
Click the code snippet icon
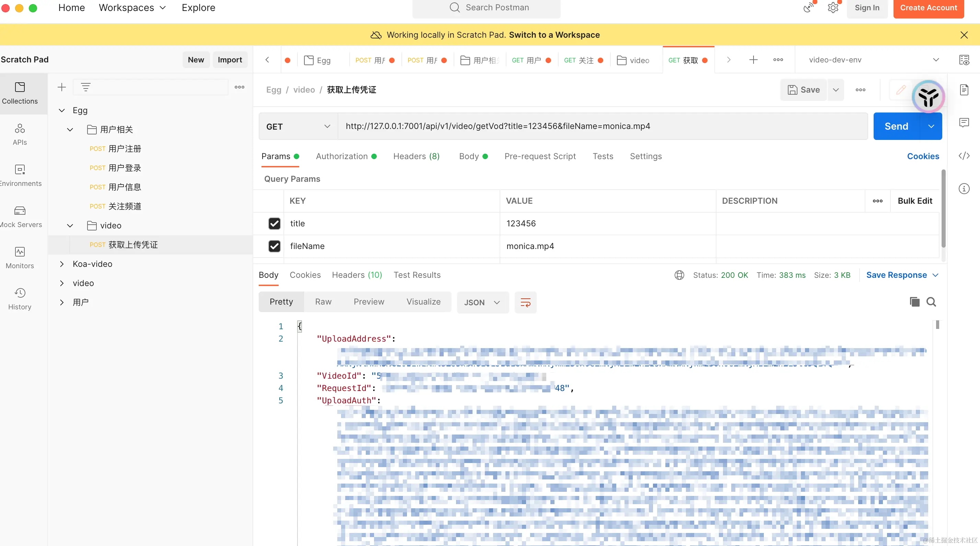pos(964,156)
